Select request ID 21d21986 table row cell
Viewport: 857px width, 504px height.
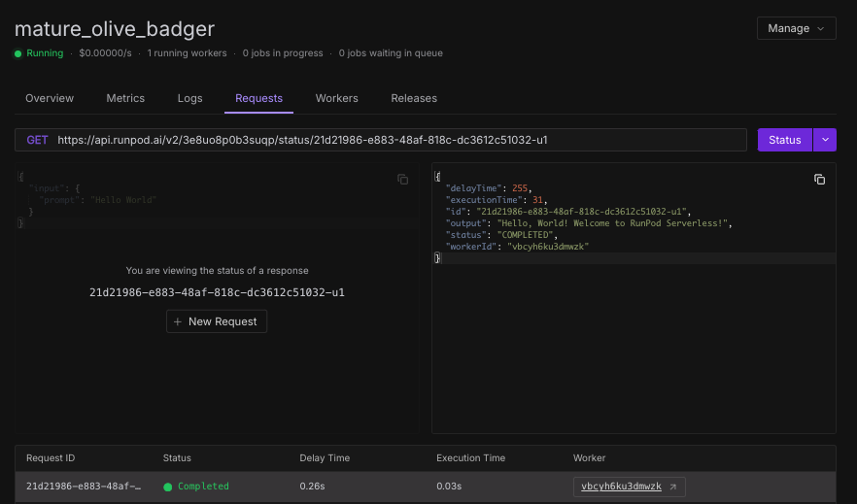coord(83,486)
